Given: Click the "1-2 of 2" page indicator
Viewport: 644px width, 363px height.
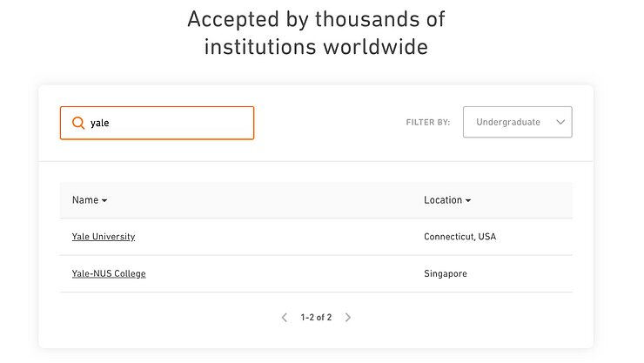Looking at the screenshot, I should pyautogui.click(x=316, y=318).
